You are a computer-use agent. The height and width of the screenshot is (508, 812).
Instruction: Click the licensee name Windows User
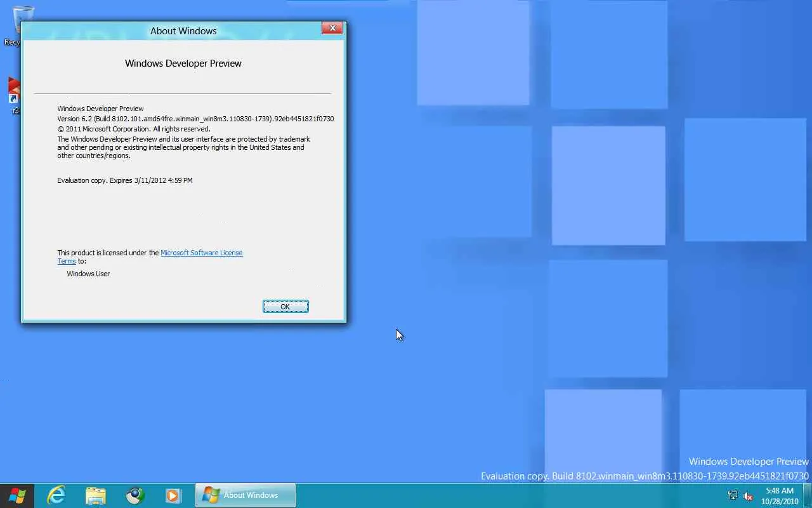click(88, 274)
